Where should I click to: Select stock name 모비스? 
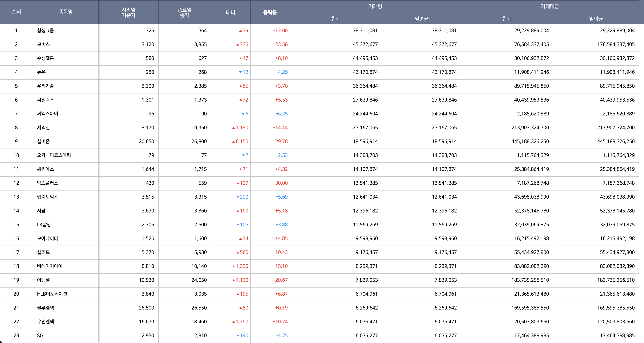click(44, 44)
